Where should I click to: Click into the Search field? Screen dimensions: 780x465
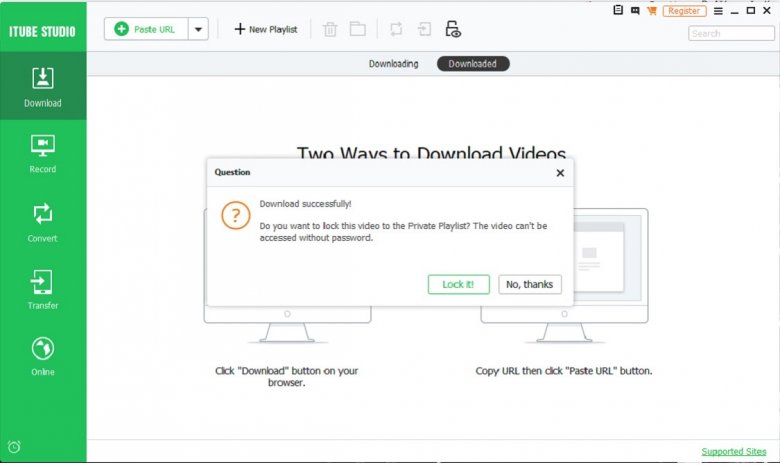[x=731, y=33]
